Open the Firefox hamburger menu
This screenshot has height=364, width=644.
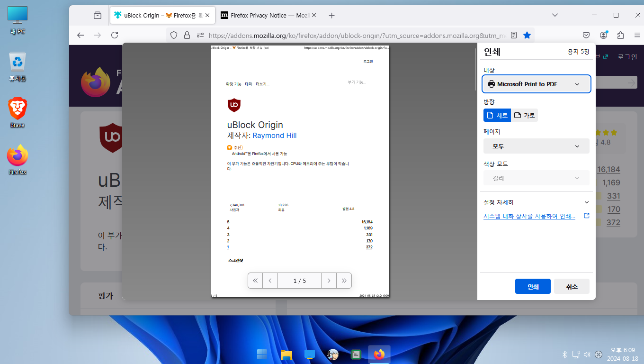pyautogui.click(x=637, y=35)
